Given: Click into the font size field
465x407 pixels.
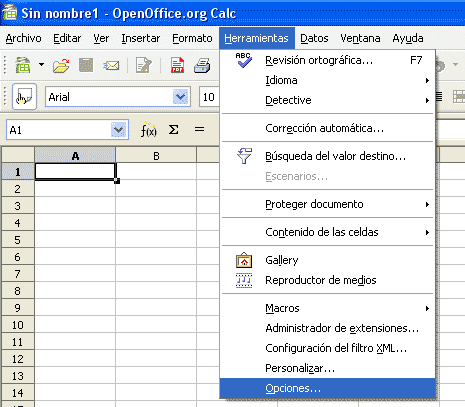Looking at the screenshot, I should [209, 97].
